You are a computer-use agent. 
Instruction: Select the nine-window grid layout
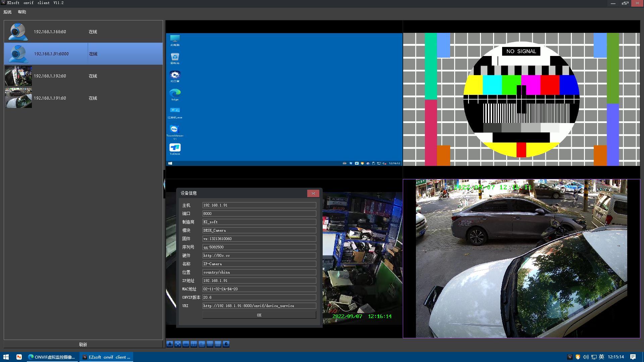(210, 344)
